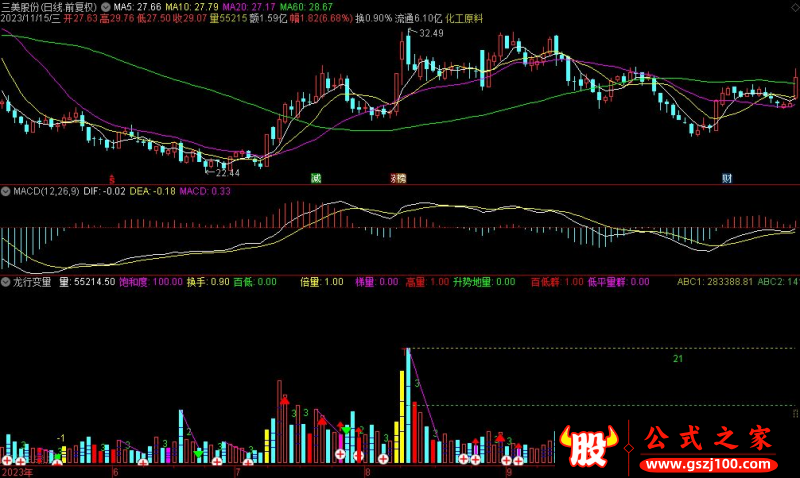Click the 百低群: 1.00 value
Image resolution: width=800 pixels, height=478 pixels.
pyautogui.click(x=557, y=282)
